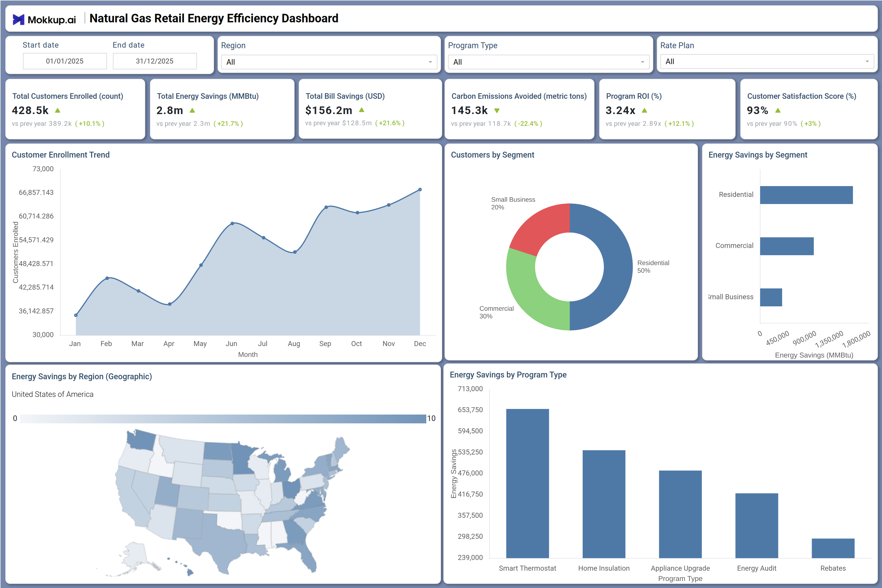Open the Program Type dropdown

pyautogui.click(x=548, y=62)
